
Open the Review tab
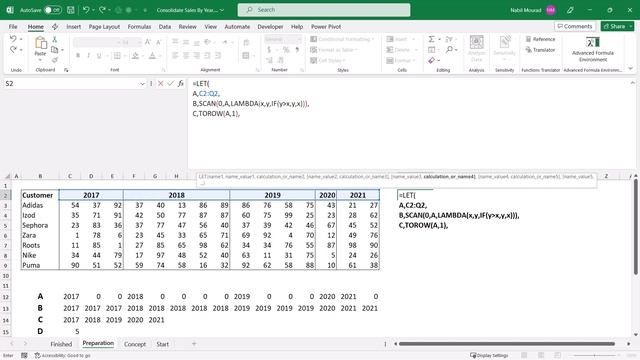click(x=187, y=27)
